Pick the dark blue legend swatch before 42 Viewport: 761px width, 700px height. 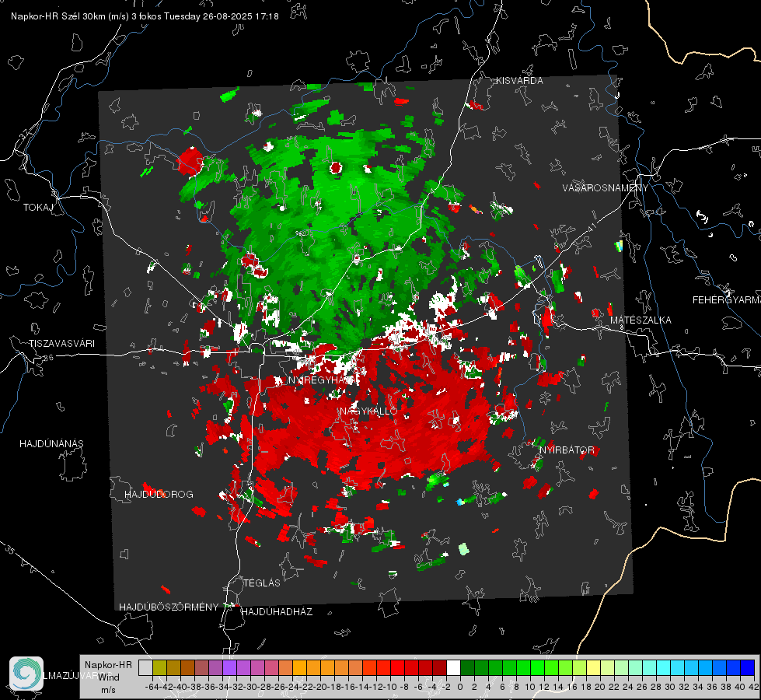(748, 668)
